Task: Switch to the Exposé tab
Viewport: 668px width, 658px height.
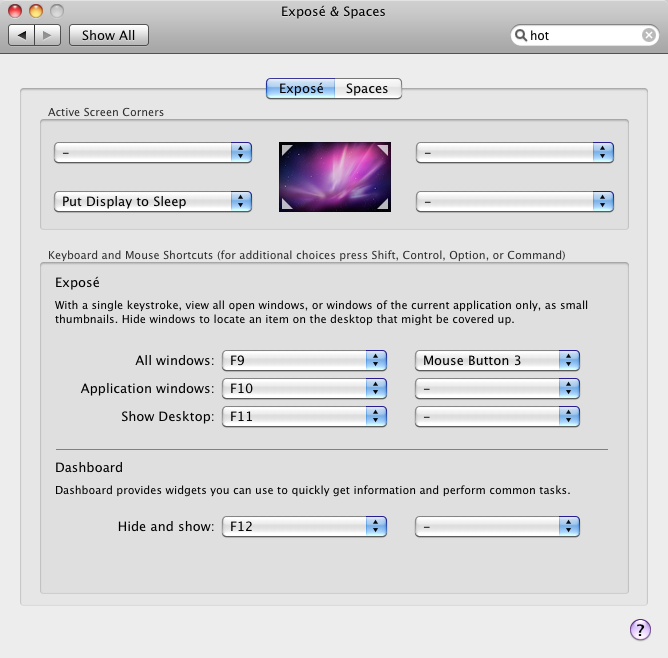Action: (x=301, y=88)
